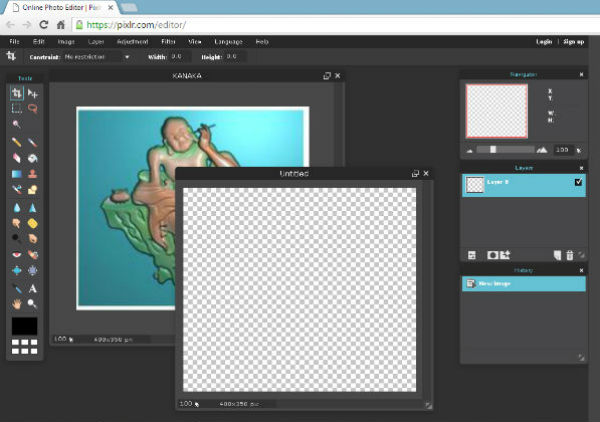Open the Filter menu
Screen dimensions: 600x422
(x=168, y=42)
